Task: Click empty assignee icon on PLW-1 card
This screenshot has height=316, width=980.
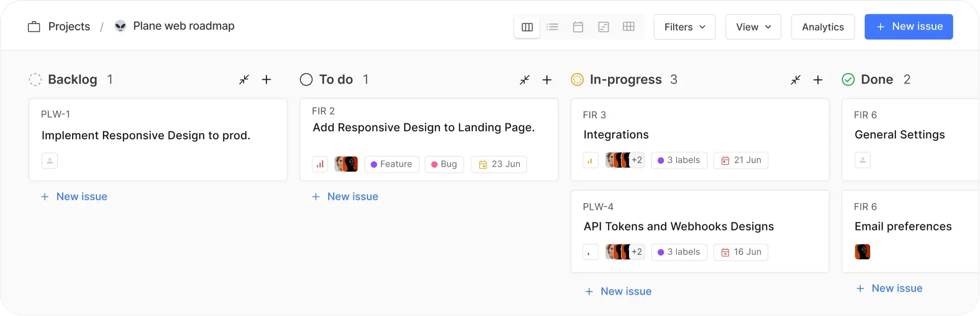Action: 50,161
